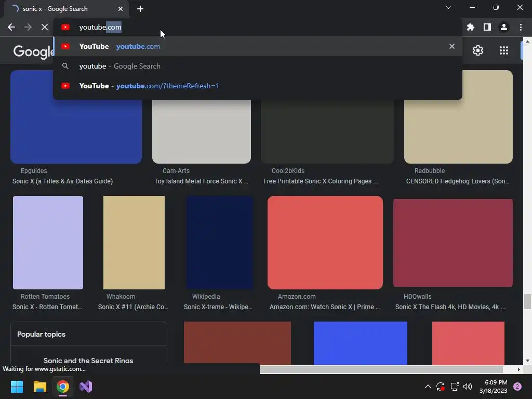Select the YouTube youtube.com suggestion

pyautogui.click(x=258, y=46)
